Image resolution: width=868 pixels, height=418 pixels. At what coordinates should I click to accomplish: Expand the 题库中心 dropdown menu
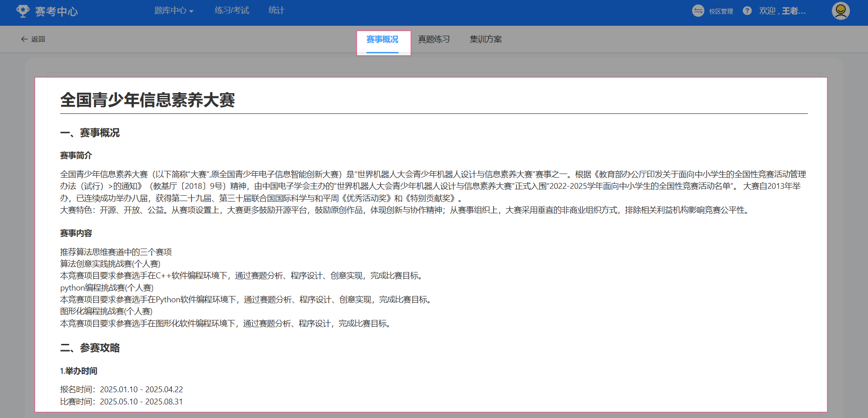[174, 11]
